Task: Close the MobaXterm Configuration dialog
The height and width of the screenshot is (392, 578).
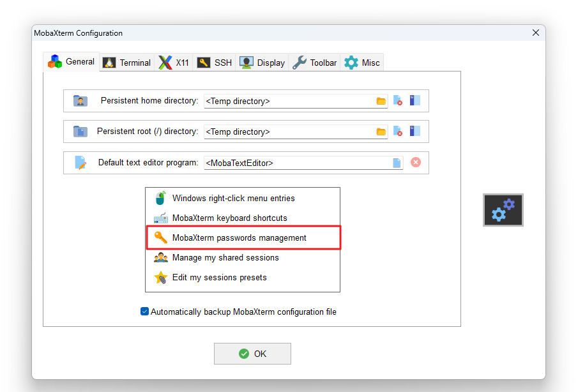Action: (x=536, y=33)
